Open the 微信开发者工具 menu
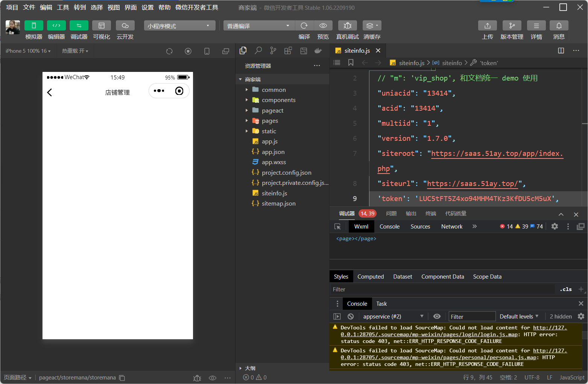Screen dimensions: 588x384 click(197, 8)
